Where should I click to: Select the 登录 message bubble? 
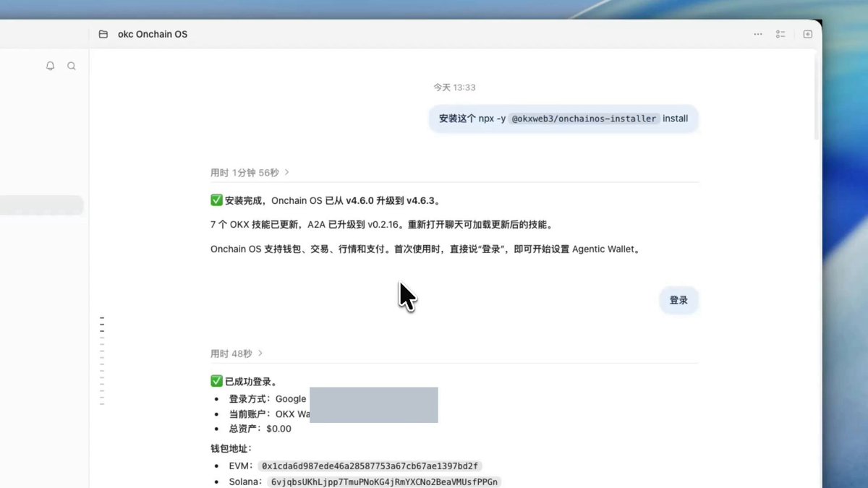tap(678, 300)
